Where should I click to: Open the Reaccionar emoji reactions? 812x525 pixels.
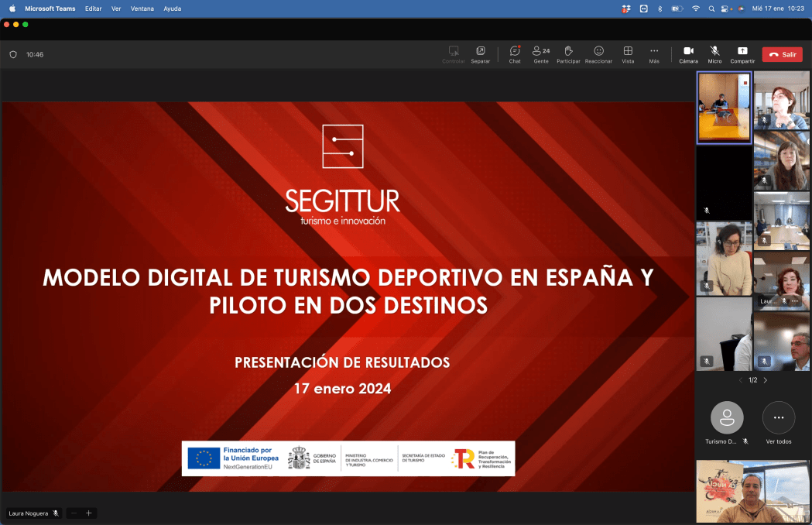tap(598, 51)
